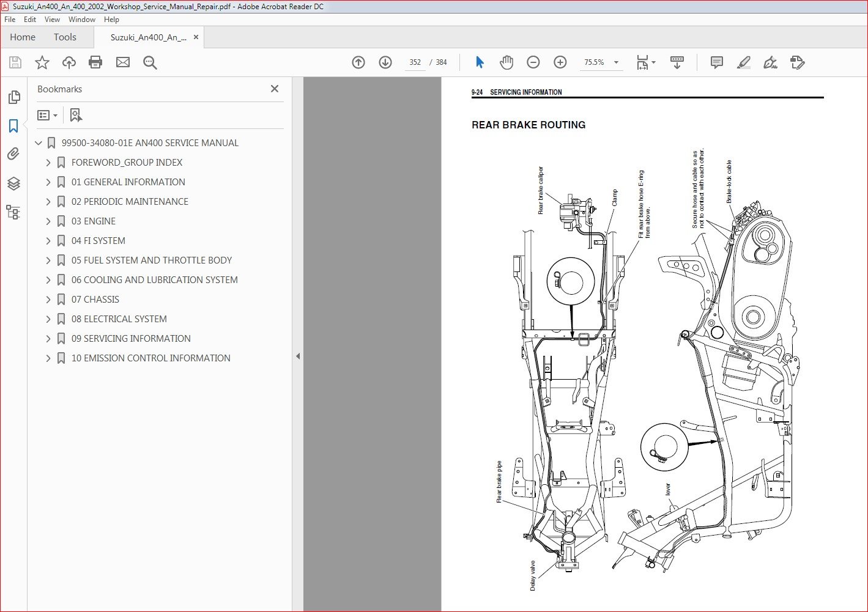Image resolution: width=868 pixels, height=612 pixels.
Task: Zoom in with plus icon
Action: coord(560,62)
